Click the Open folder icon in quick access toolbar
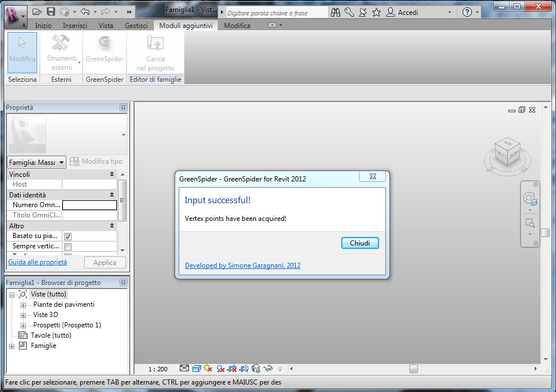The image size is (556, 392). (37, 12)
